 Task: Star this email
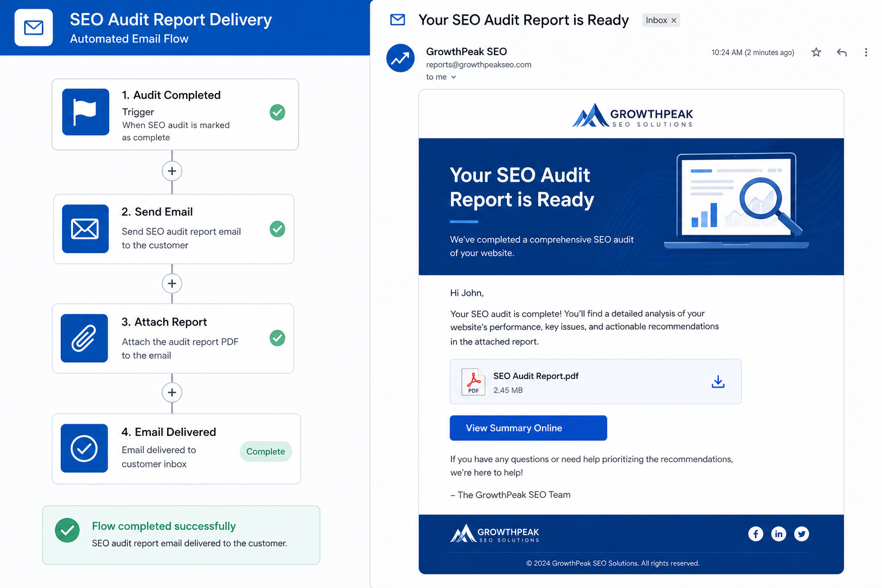click(x=816, y=52)
